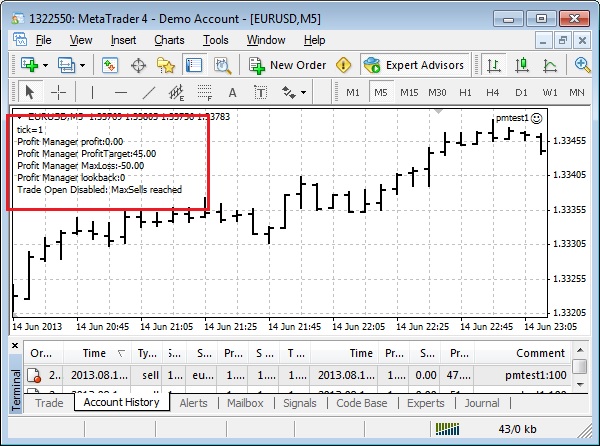Switch to D1 timeframe
Image resolution: width=600 pixels, height=446 pixels.
coord(521,93)
